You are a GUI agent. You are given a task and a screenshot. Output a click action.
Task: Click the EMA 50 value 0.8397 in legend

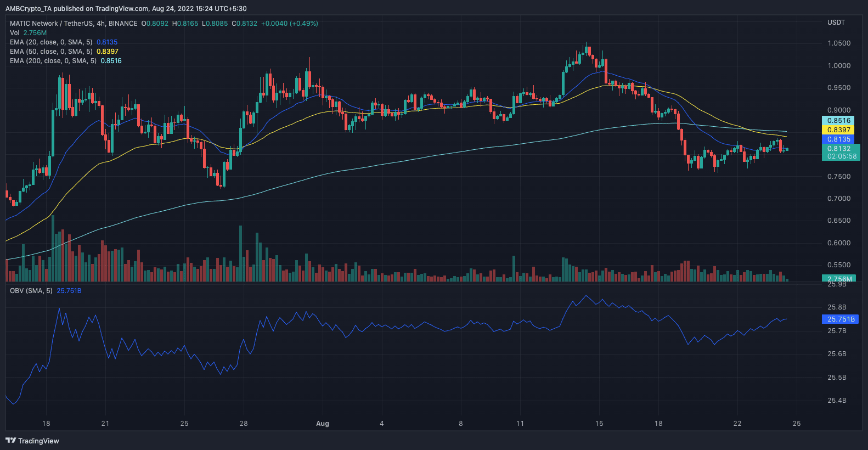[108, 52]
